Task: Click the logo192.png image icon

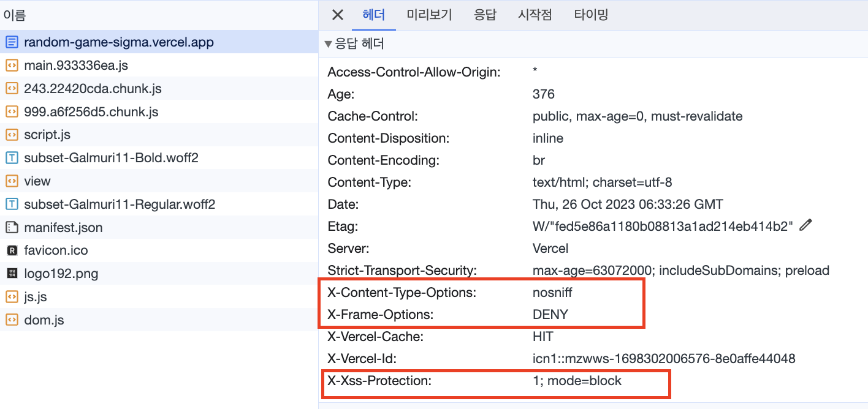Action: coord(12,274)
